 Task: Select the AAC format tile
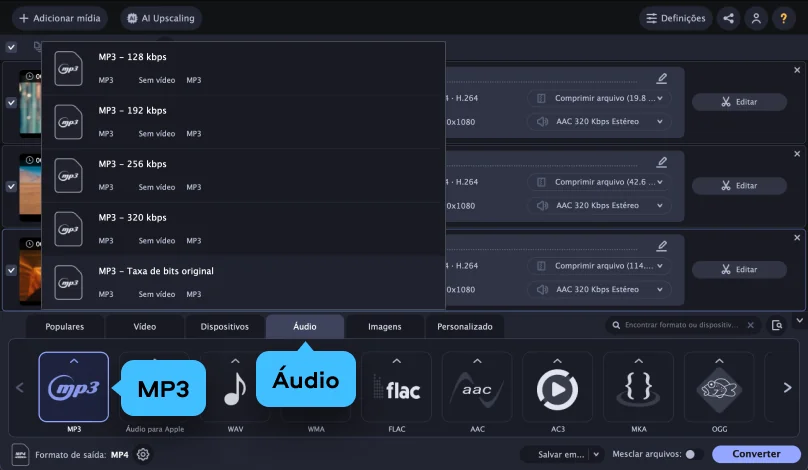click(477, 387)
